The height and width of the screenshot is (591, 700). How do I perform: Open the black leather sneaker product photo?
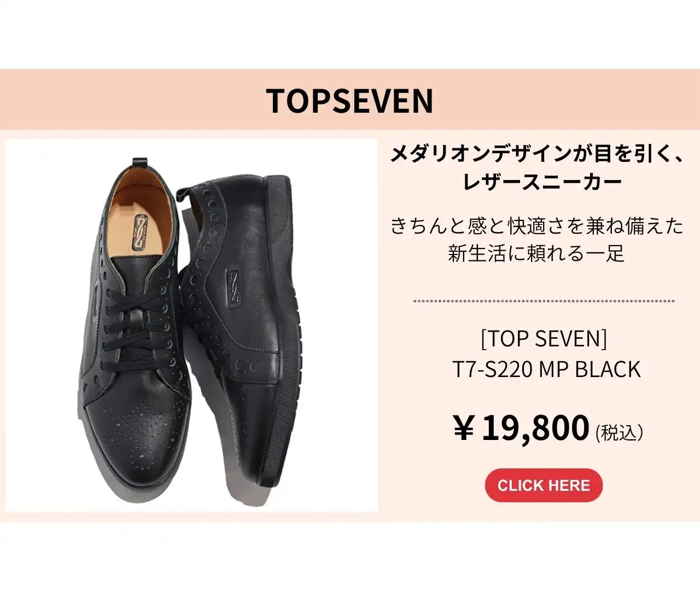tap(191, 326)
